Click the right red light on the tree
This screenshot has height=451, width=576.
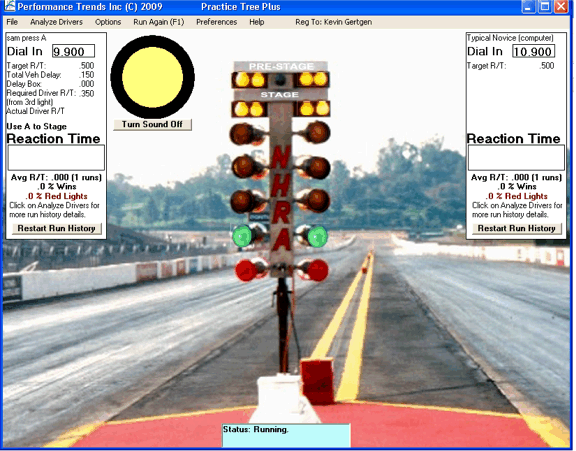tap(317, 270)
